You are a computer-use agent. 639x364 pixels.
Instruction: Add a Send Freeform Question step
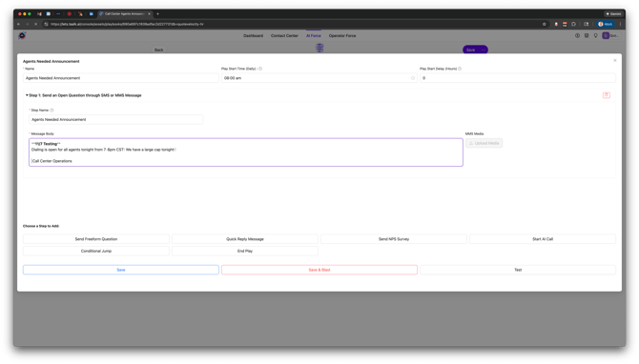point(96,239)
